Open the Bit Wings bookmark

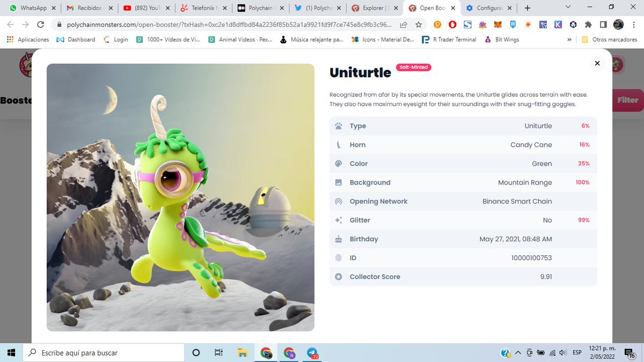coord(502,40)
